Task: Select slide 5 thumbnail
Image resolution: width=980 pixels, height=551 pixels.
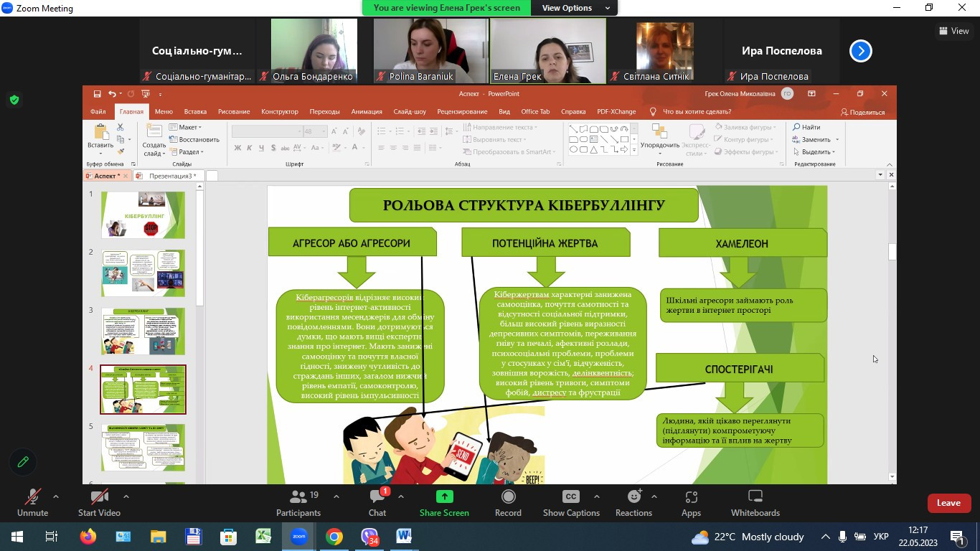Action: coord(143,448)
